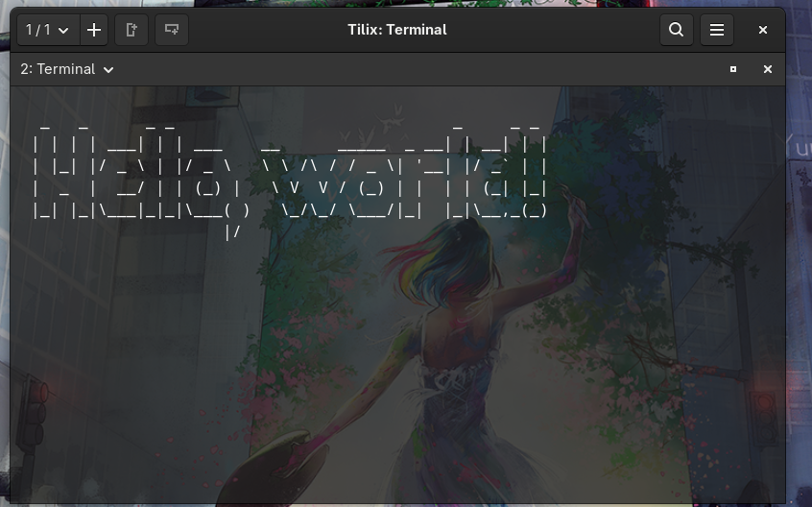The height and width of the screenshot is (507, 812).
Task: Click the chevron beside the 1 / 1 counter
Action: coord(63,31)
